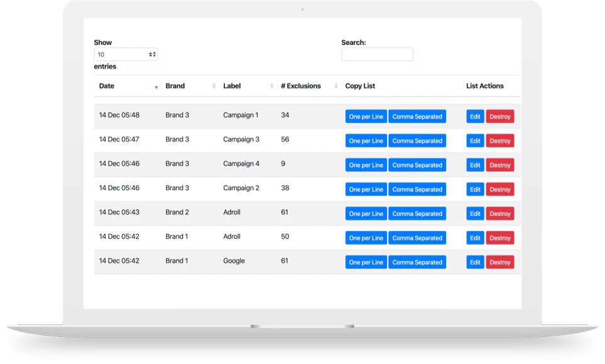The image size is (605, 364).
Task: Destroy the Campaign 3 list
Action: 499,141
